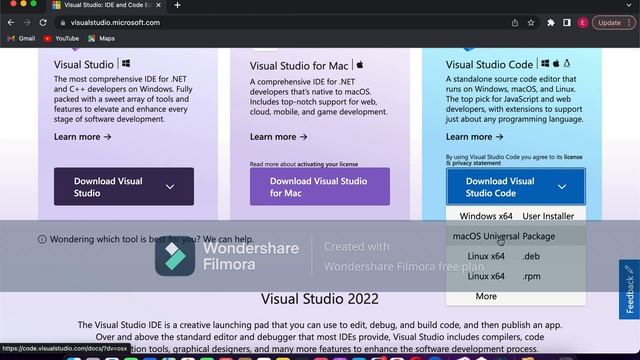Viewport: 640px width, 360px height.
Task: Open the activating your license link
Action: (327, 164)
